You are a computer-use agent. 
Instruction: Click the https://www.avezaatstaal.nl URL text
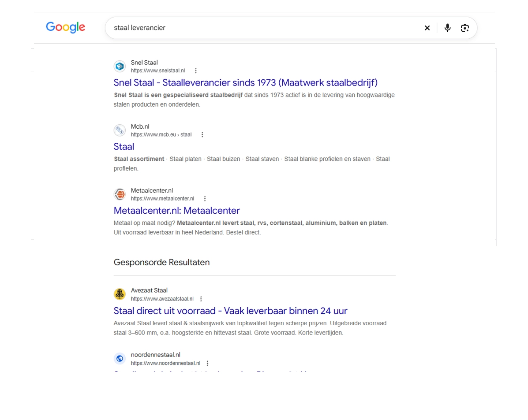click(162, 299)
